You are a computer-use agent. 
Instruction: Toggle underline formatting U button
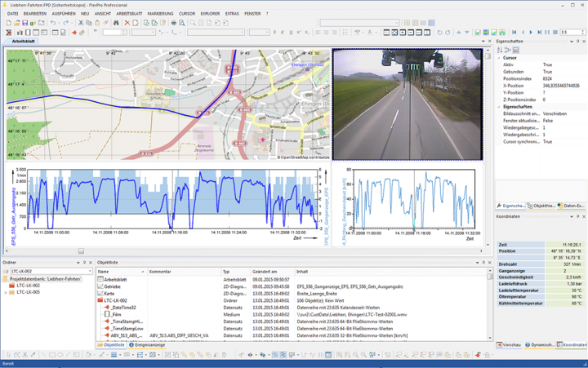(291, 33)
